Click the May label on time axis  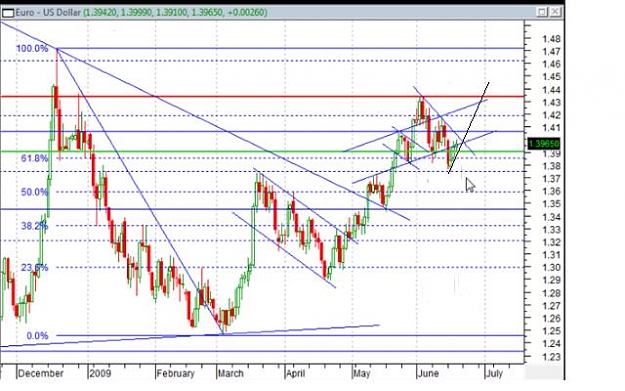click(362, 373)
